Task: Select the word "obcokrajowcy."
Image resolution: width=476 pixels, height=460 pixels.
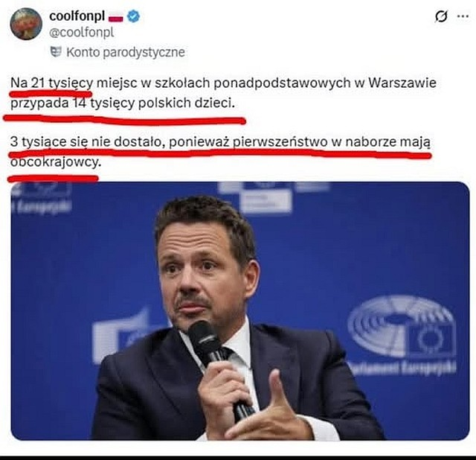Action: pyautogui.click(x=55, y=162)
